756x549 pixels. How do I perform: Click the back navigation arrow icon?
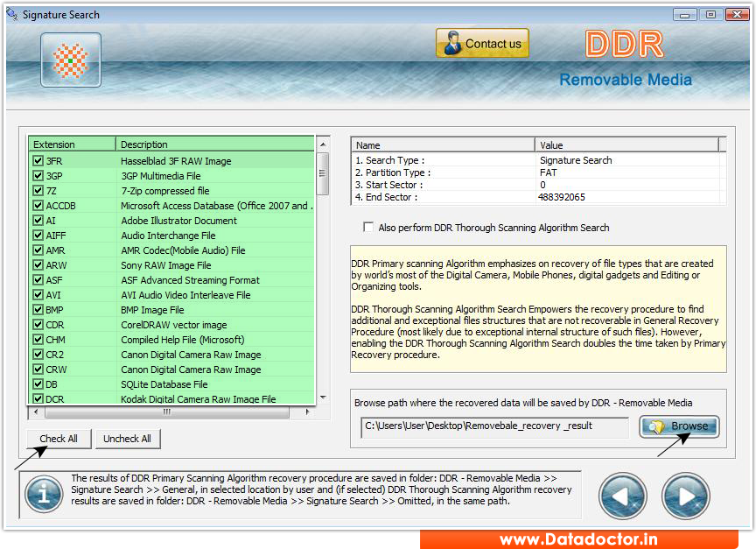point(622,496)
